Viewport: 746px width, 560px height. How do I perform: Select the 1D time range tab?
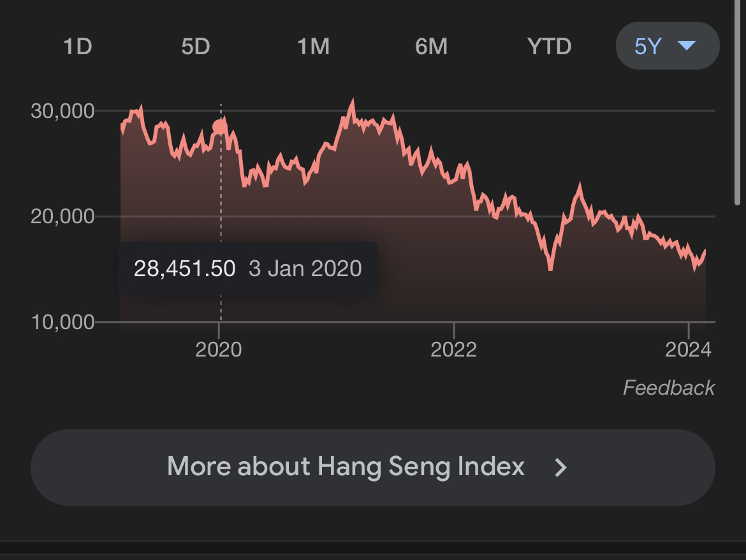(x=78, y=47)
